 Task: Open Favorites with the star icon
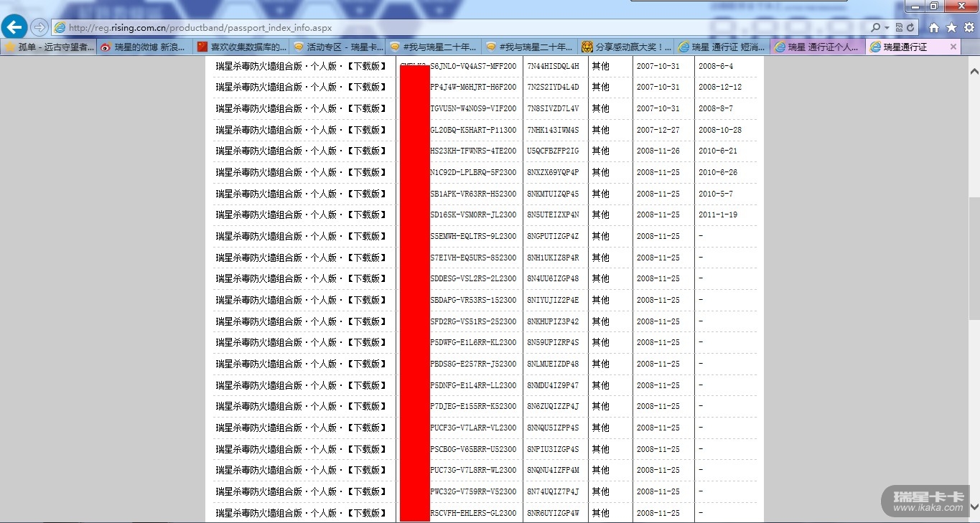pos(951,27)
